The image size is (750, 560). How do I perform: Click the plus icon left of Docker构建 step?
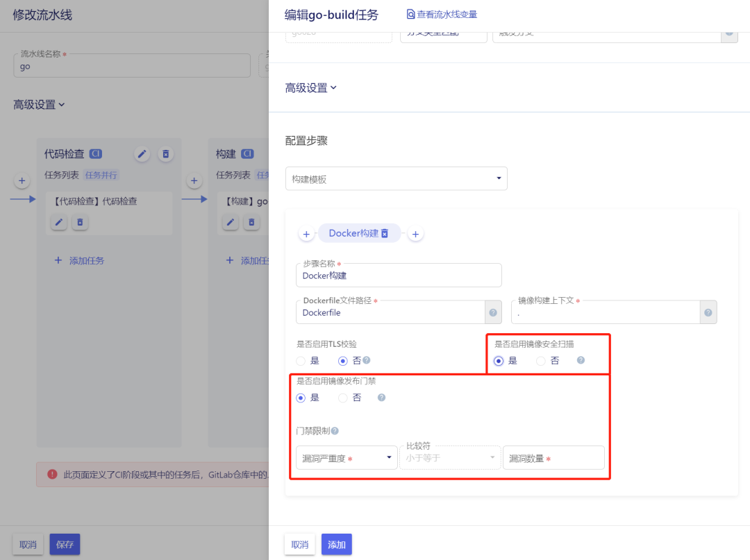click(x=306, y=233)
